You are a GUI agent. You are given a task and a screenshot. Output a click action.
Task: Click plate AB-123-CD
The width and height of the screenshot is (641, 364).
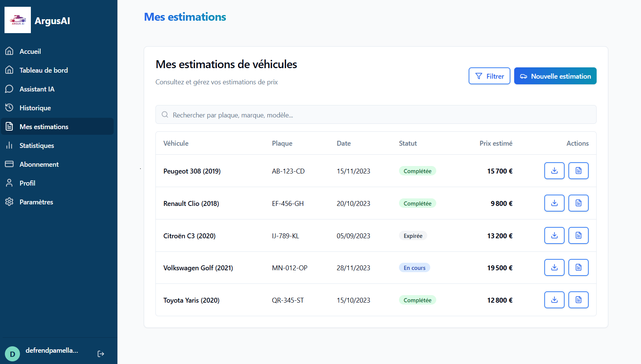coord(288,171)
